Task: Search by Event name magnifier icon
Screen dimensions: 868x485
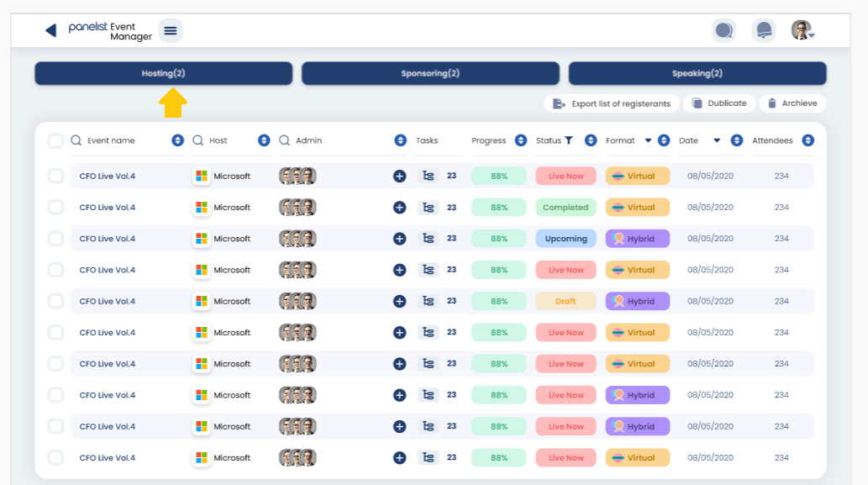Action: pyautogui.click(x=76, y=140)
